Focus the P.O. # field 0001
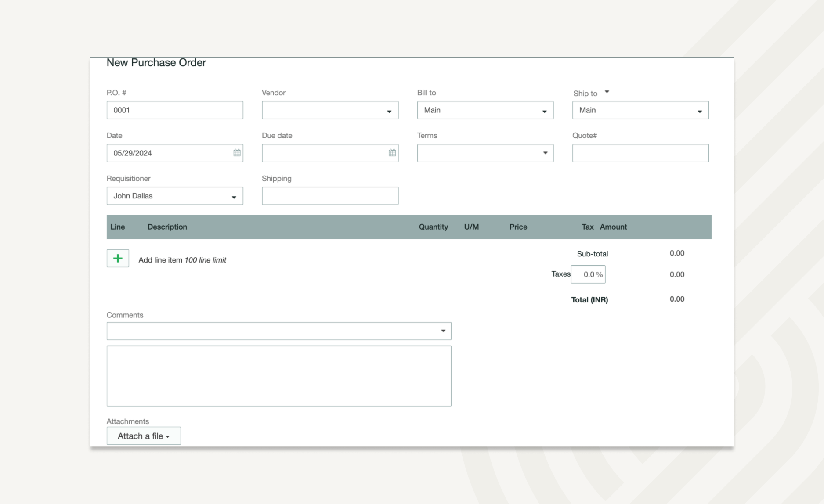 175,110
